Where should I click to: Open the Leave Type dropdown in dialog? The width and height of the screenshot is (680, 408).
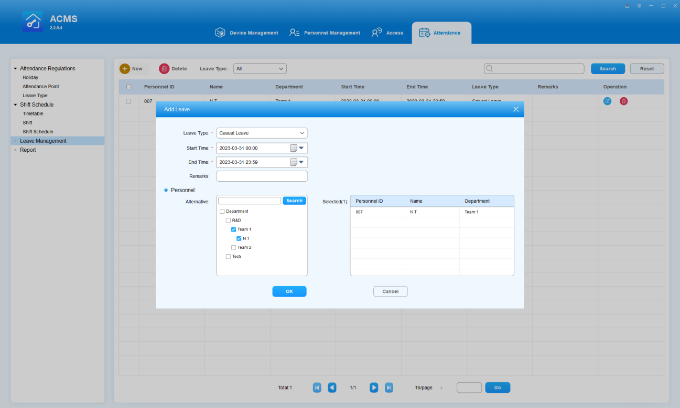(x=261, y=133)
